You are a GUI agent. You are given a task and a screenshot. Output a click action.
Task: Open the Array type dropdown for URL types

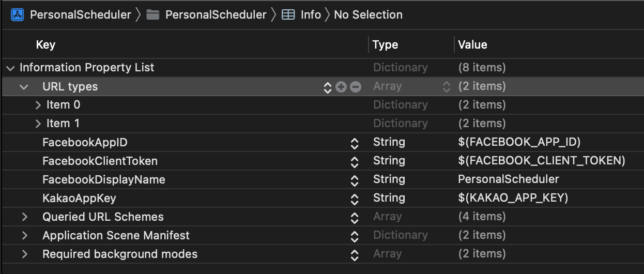tap(447, 87)
